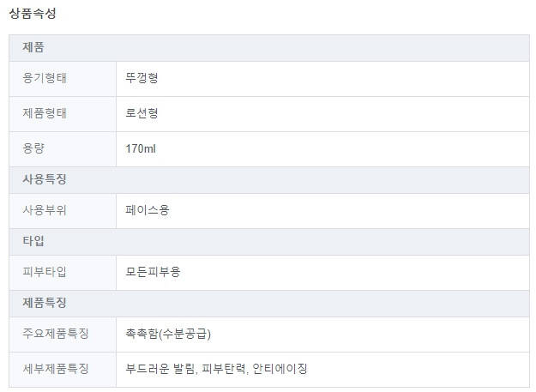Select the 촉촉함(수분공급) value

tap(168, 334)
